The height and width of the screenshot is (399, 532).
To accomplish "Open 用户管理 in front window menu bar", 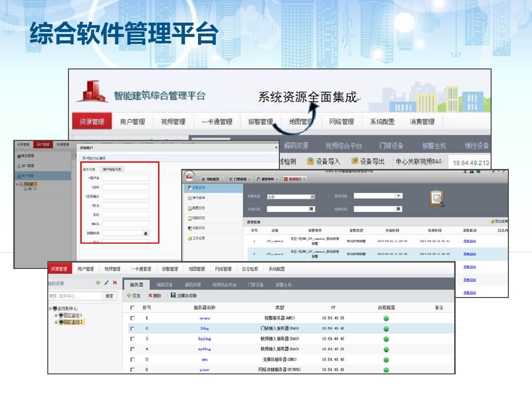I will click(x=86, y=269).
